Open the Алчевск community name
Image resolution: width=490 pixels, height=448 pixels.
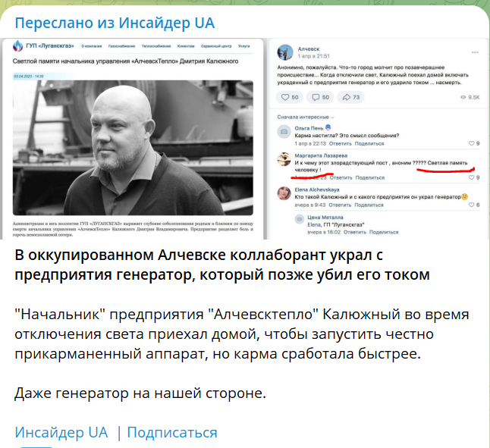click(309, 49)
